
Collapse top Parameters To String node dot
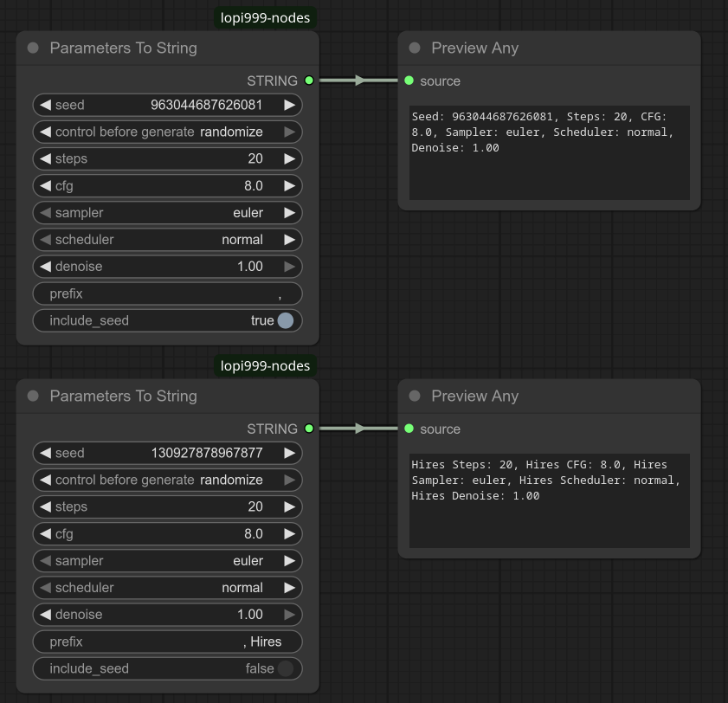(x=33, y=48)
